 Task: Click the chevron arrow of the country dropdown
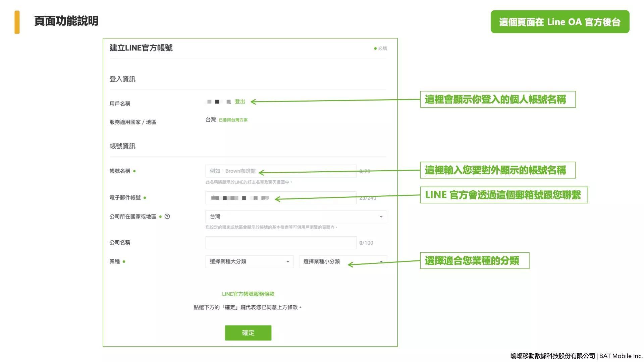[381, 217]
